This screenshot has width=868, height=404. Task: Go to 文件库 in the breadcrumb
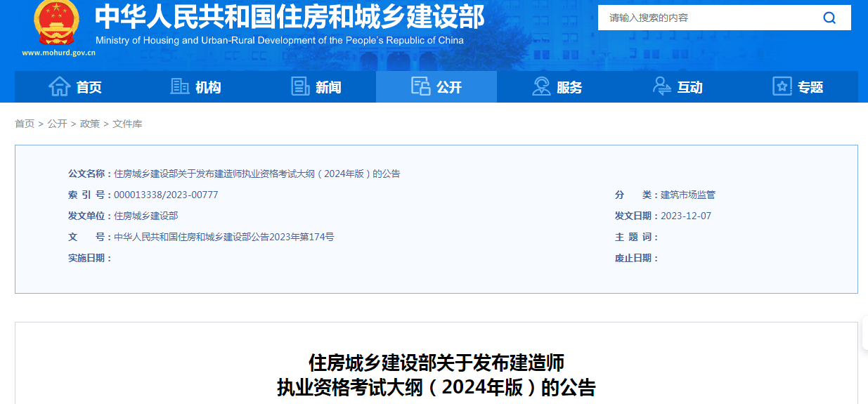[127, 124]
